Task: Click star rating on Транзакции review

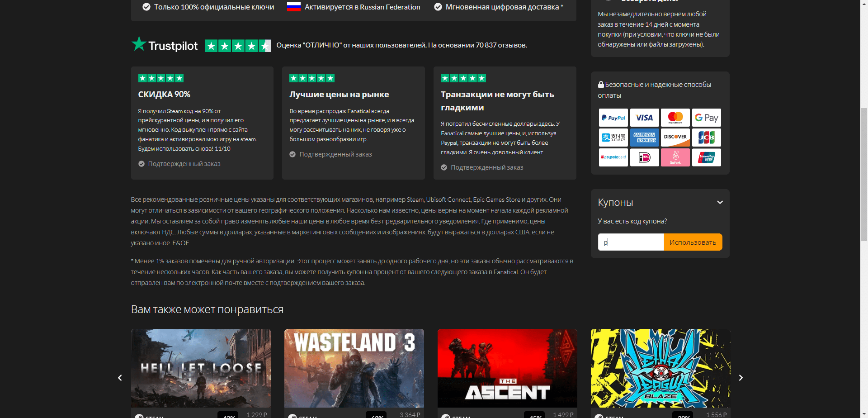Action: pos(463,78)
